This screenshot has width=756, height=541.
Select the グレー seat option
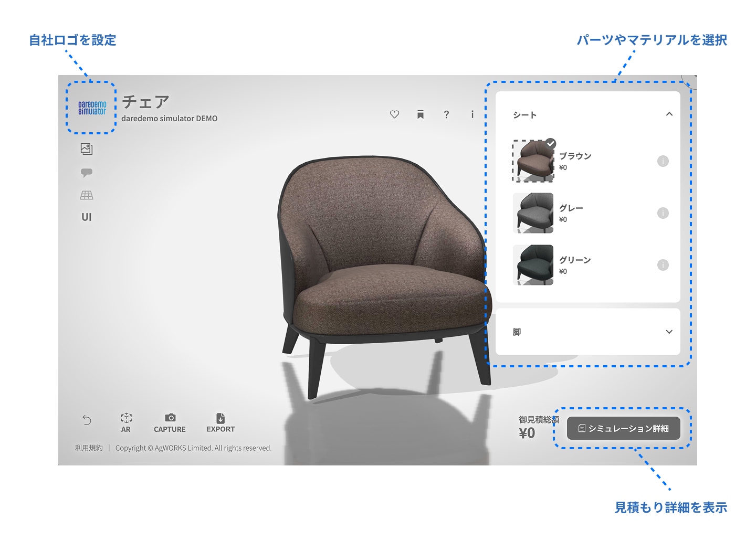[x=533, y=213]
